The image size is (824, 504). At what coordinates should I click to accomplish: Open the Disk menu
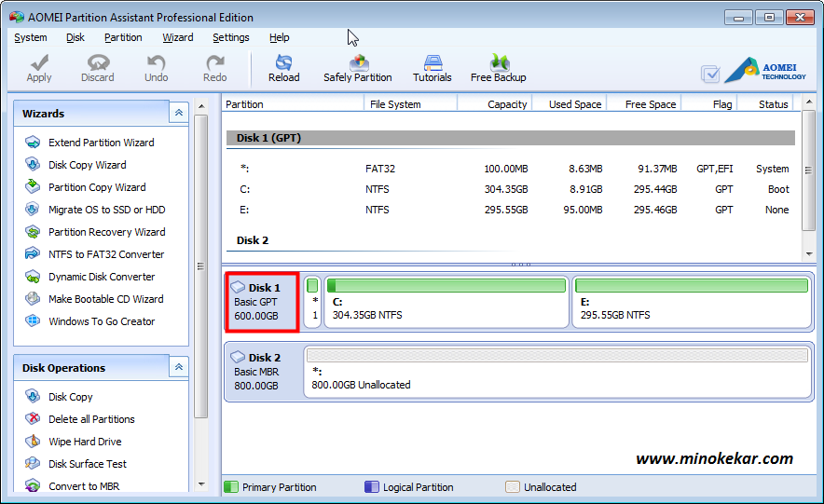[x=76, y=37]
